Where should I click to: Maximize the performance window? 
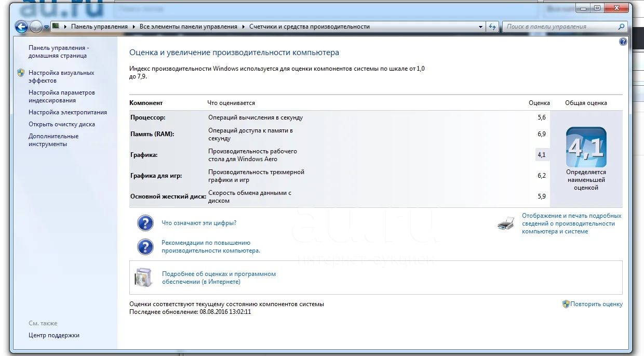(597, 8)
